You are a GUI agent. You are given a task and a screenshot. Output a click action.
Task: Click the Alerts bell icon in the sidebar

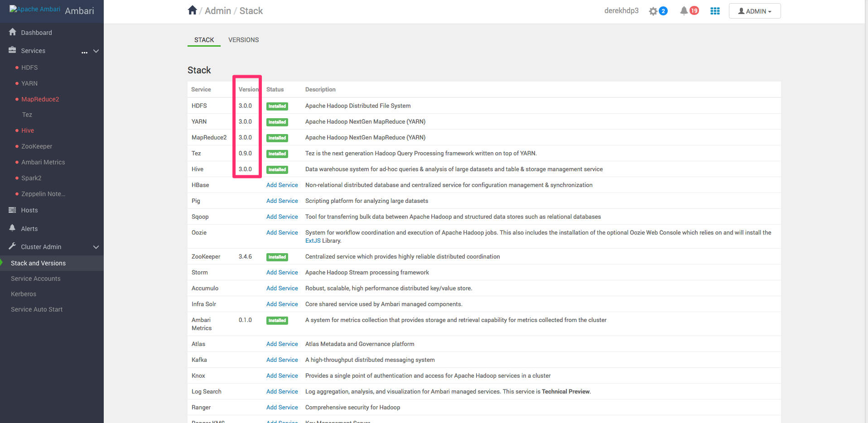(x=12, y=228)
